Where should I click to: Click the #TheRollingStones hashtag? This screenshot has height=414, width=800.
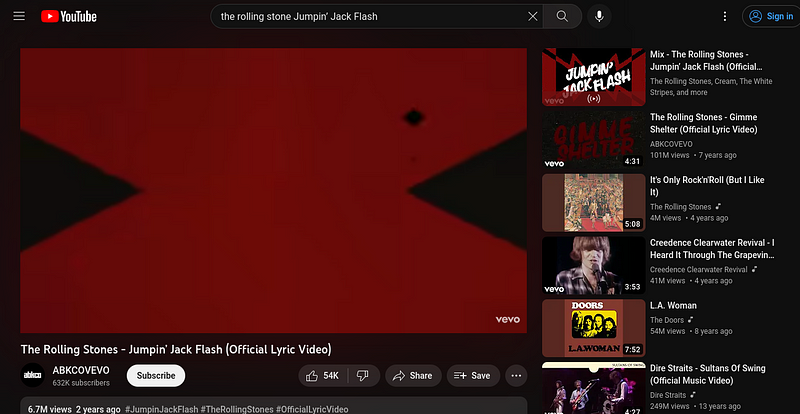click(237, 409)
